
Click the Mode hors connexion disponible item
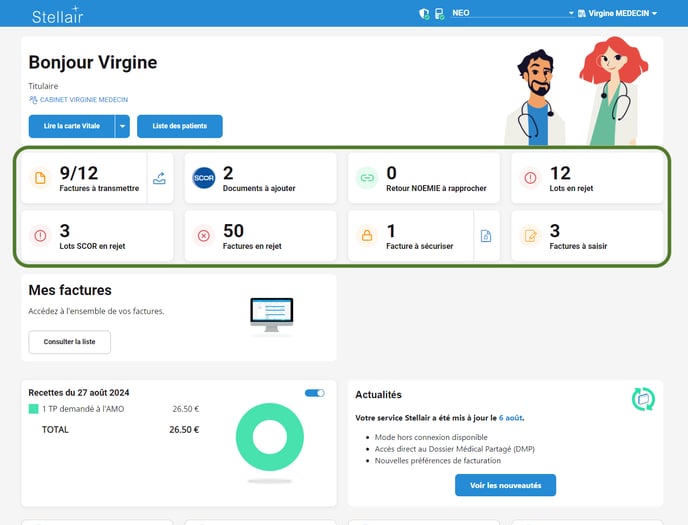coord(431,437)
